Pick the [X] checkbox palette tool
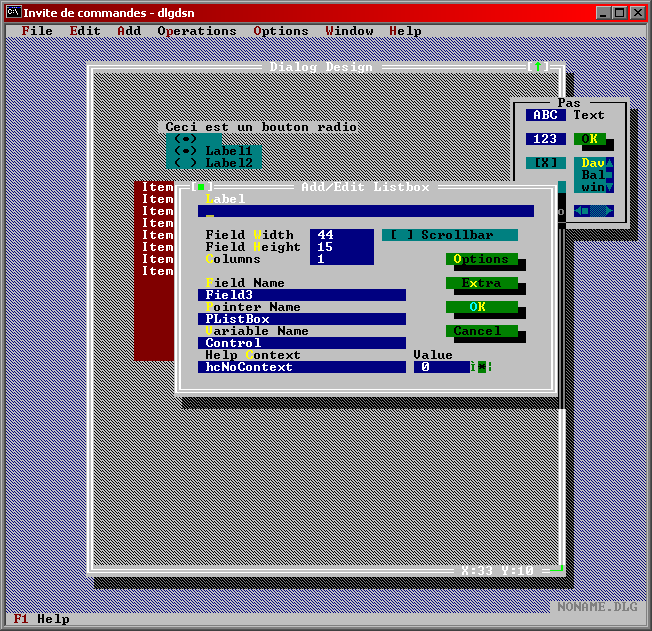The height and width of the screenshot is (631, 652). coord(545,163)
